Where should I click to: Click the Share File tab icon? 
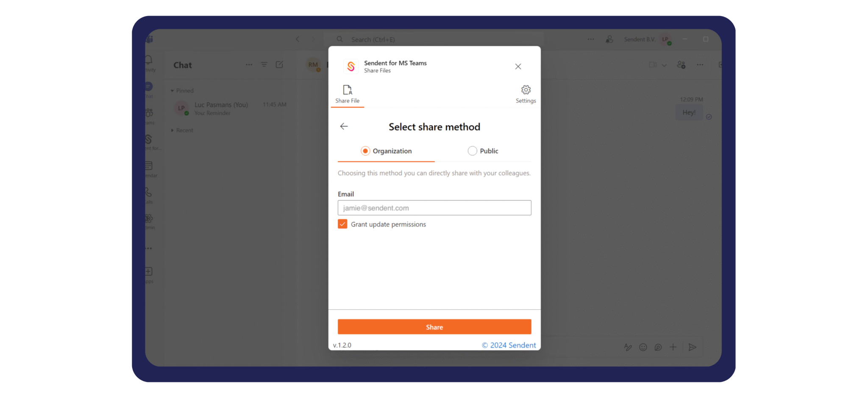click(347, 90)
